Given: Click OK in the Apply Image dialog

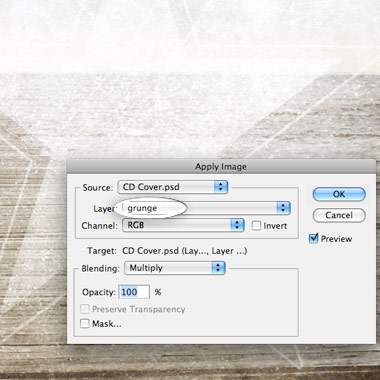Looking at the screenshot, I should 339,194.
